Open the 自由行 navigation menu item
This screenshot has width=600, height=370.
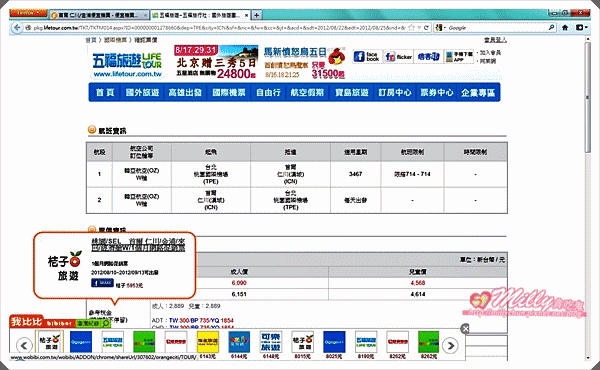(x=268, y=92)
